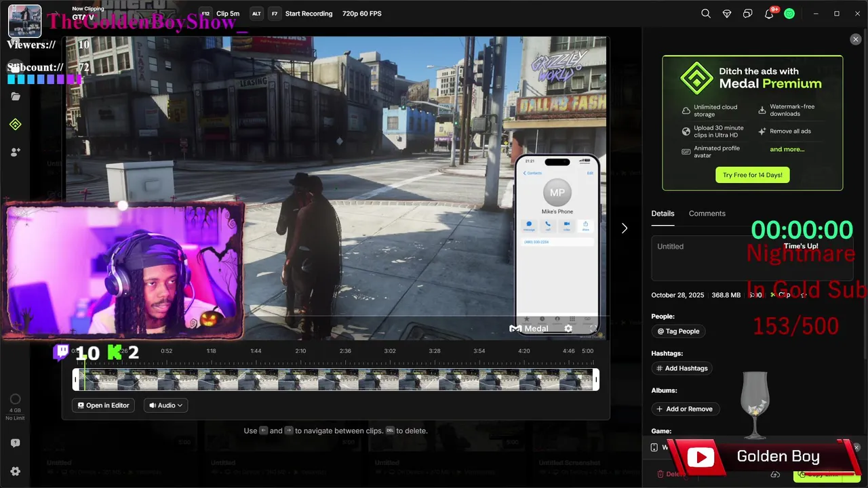The image size is (868, 488).
Task: Click 'Unlimited cloud storage' feature text
Action: click(x=715, y=110)
